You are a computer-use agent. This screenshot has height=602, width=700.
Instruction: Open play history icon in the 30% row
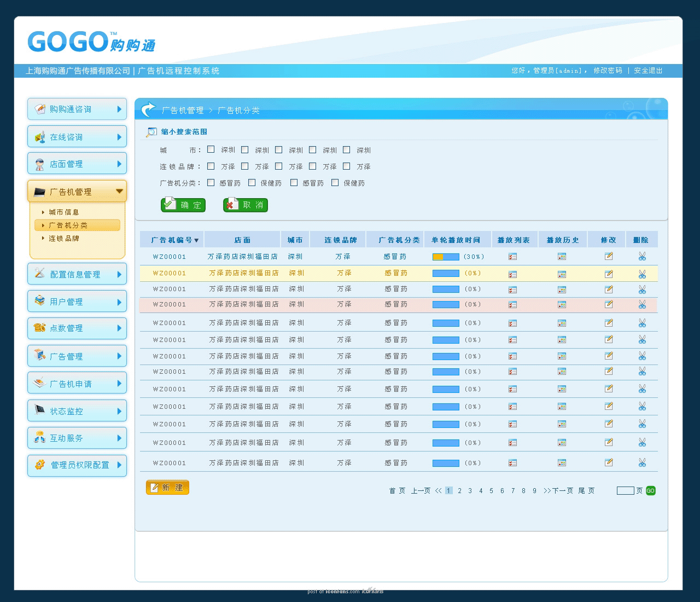coord(562,257)
